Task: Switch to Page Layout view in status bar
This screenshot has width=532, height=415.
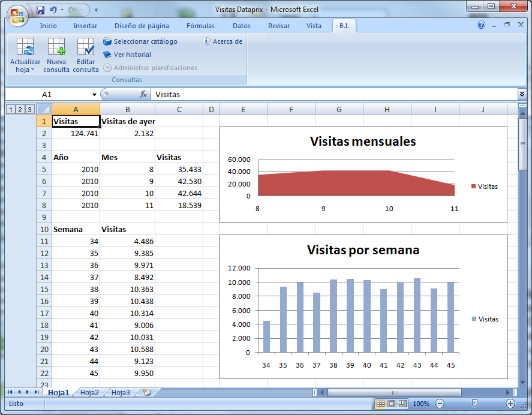Action: (x=391, y=404)
